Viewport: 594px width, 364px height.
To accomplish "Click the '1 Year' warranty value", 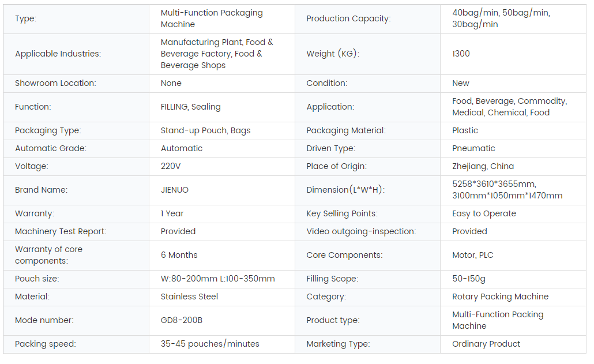I will (x=172, y=213).
